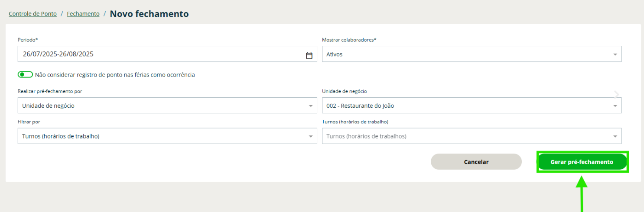Viewport: 644px width, 212px height.
Task: Click the caret arrow in Unidade de negócio
Action: [x=615, y=106]
